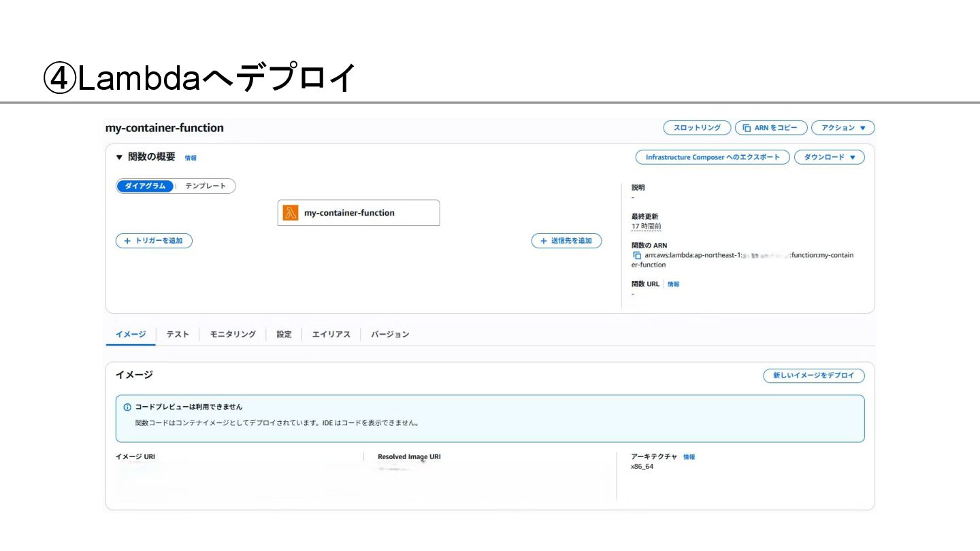Open the アクション dropdown
This screenshot has height=551, width=980.
coord(843,128)
